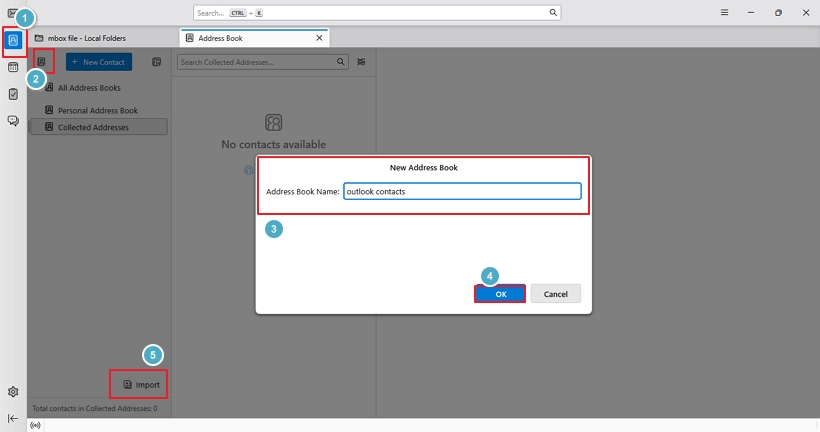Viewport: 820px width, 432px height.
Task: Click the Address Book Name field
Action: (x=462, y=191)
